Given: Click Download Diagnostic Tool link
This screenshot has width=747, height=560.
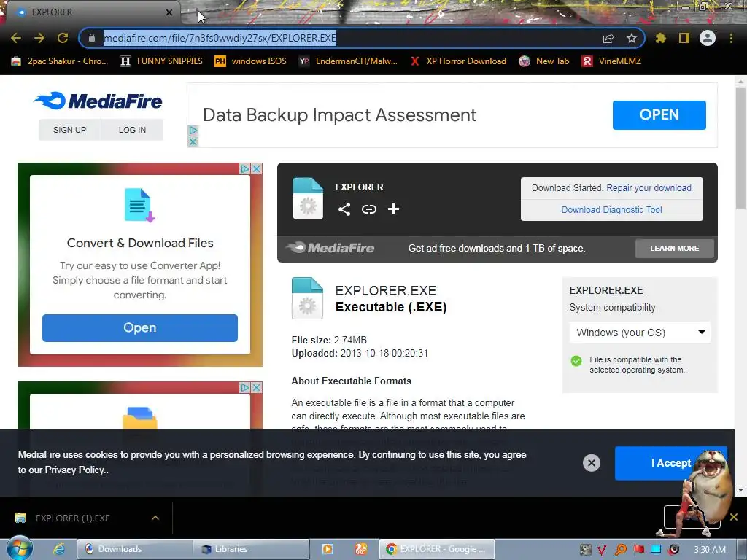Looking at the screenshot, I should click(x=612, y=209).
